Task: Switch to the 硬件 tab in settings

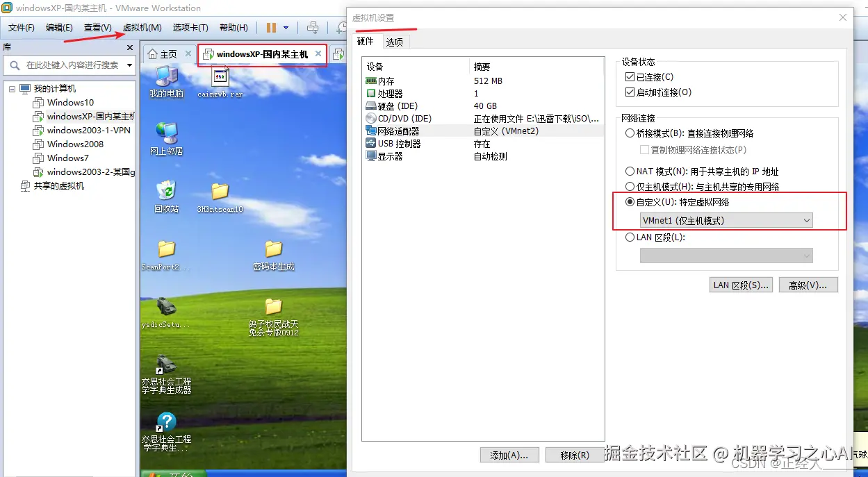Action: 366,42
